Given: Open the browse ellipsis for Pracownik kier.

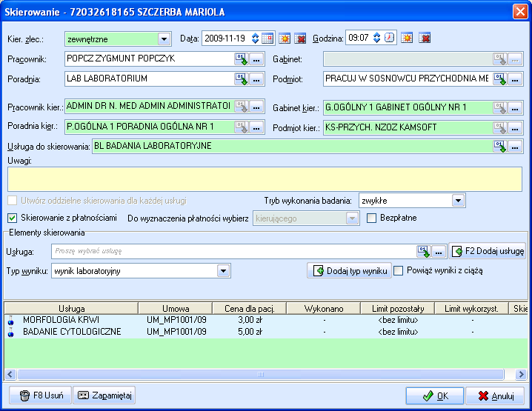Looking at the screenshot, I should coord(256,107).
